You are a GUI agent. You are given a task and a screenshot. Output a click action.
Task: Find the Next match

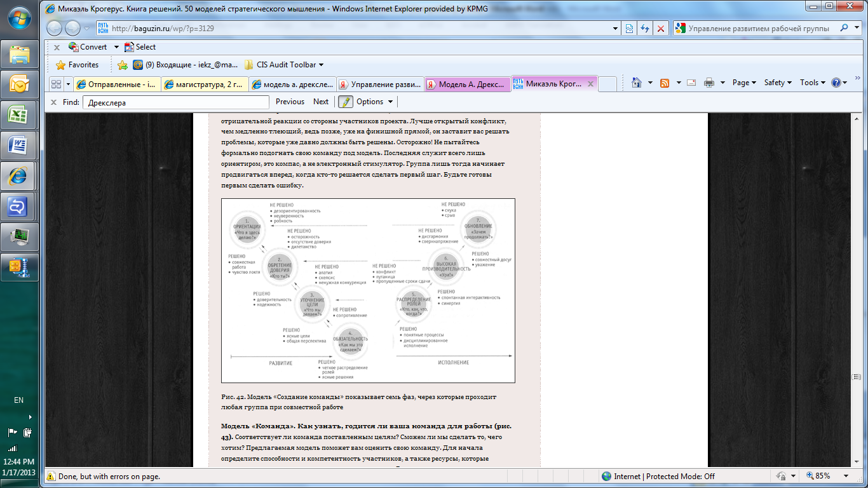(321, 102)
